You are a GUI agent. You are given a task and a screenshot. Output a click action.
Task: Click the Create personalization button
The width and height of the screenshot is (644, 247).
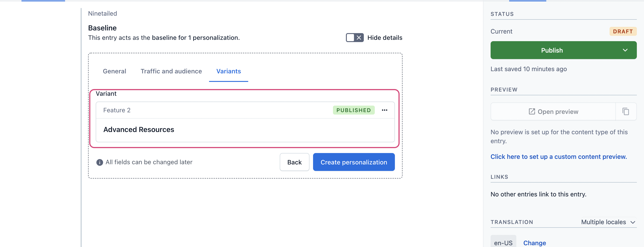coord(354,162)
